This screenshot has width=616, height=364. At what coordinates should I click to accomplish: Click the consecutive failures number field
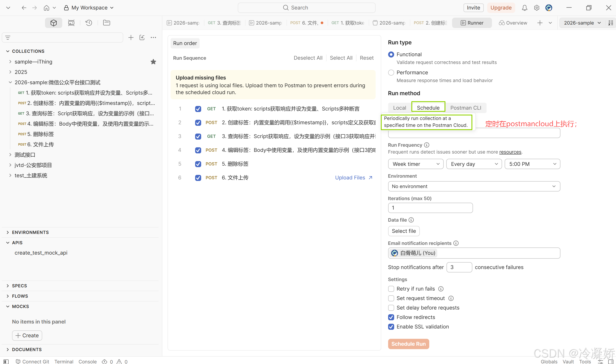[459, 267]
